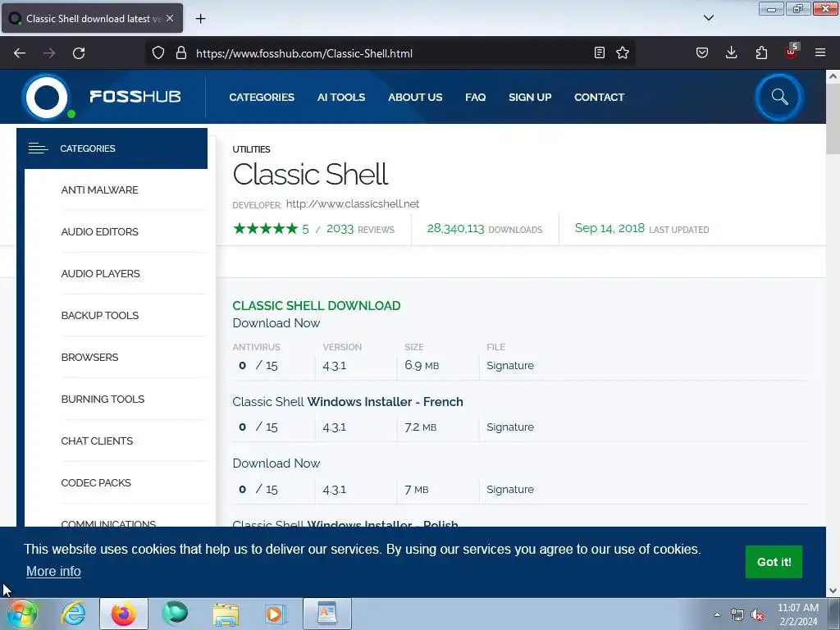Click the 28,340,113 downloads figure
Viewport: 840px width, 630px height.
coord(455,228)
